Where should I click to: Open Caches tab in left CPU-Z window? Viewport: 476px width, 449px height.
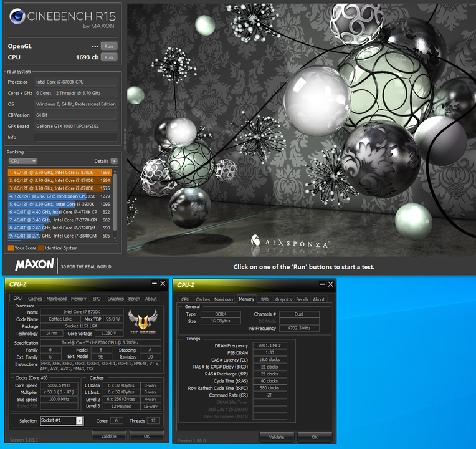(35, 299)
